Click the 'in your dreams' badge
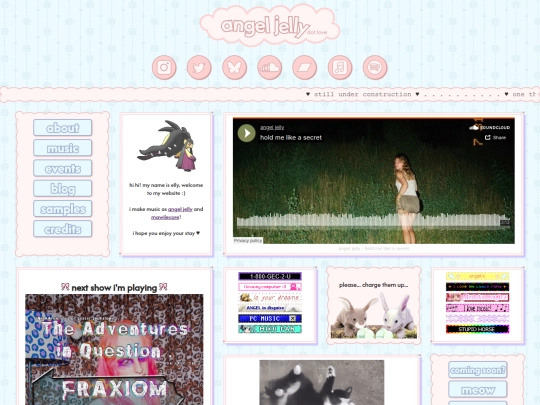Viewport: 540px width, 405px height. click(x=270, y=297)
